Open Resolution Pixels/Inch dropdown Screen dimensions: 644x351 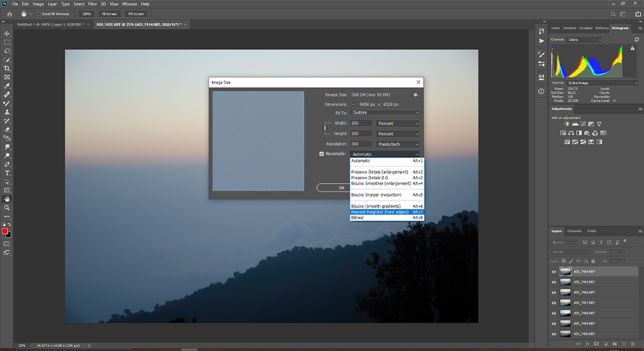[x=398, y=144]
